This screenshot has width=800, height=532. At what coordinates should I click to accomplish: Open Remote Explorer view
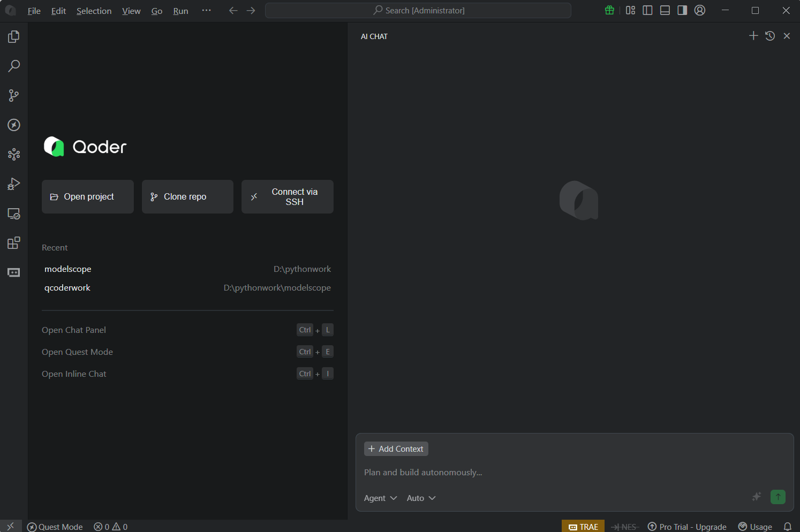tap(14, 214)
